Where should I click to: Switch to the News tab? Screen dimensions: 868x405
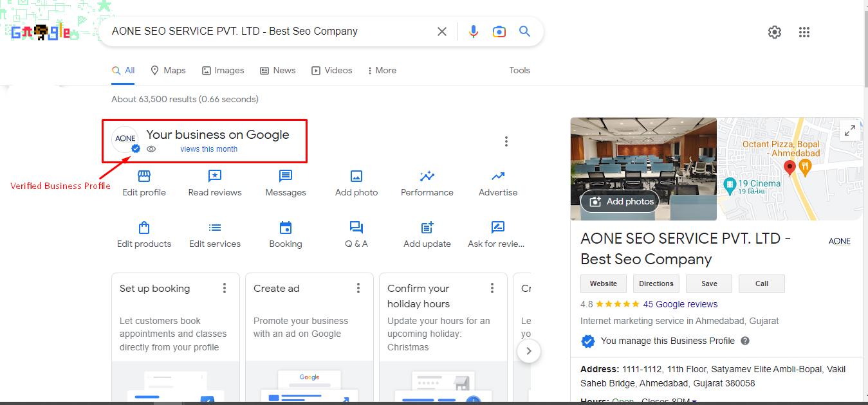[x=277, y=71]
